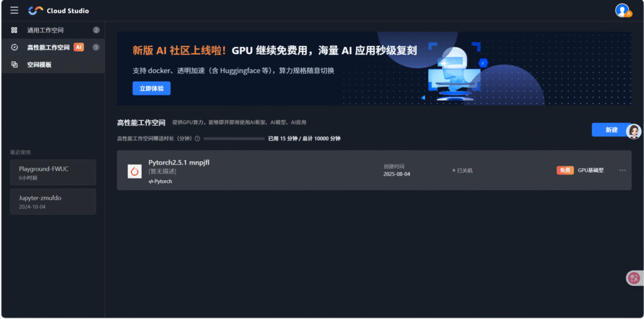Open the assistant avatar chat bubble
Screen dimensions: 644x319
pos(634,131)
